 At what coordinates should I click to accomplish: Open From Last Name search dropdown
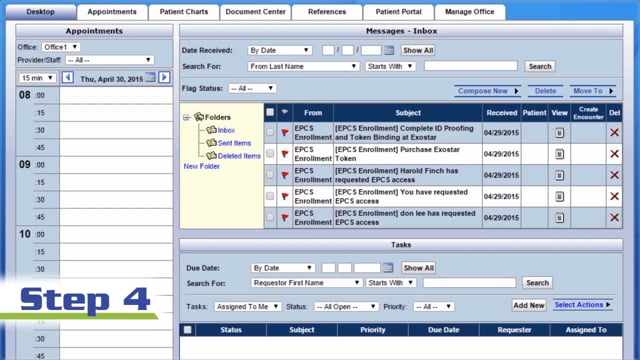pos(303,66)
